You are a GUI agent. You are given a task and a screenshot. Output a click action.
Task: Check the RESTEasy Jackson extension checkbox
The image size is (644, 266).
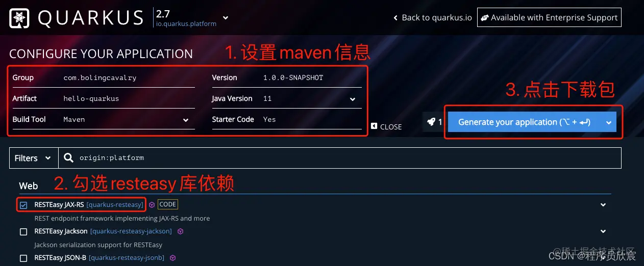pos(23,232)
